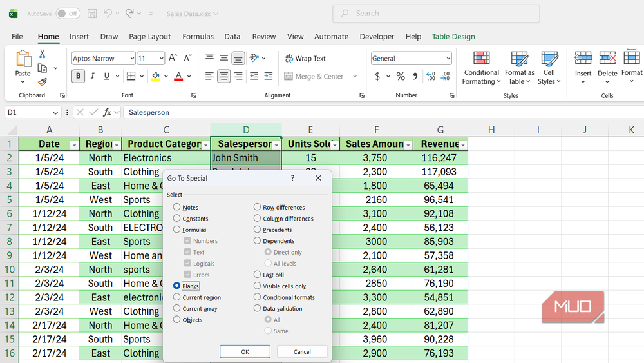Select the Formulas radio option

[176, 230]
